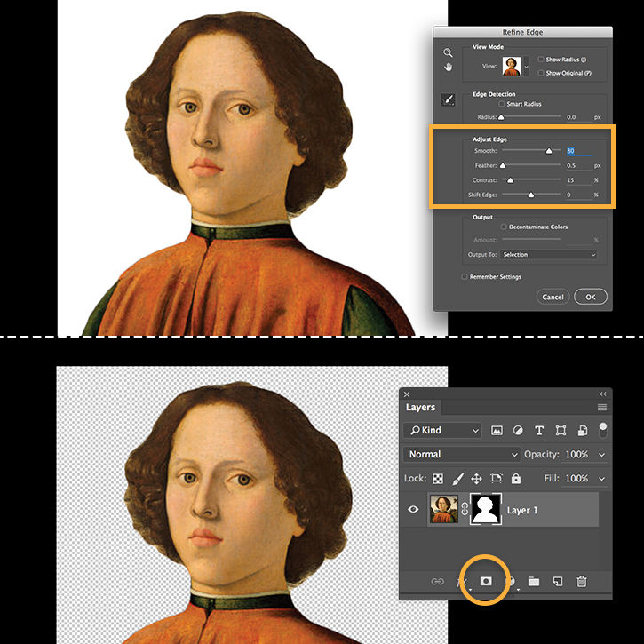Filter for adjustment layers
Viewport: 644px width, 644px height.
[519, 431]
